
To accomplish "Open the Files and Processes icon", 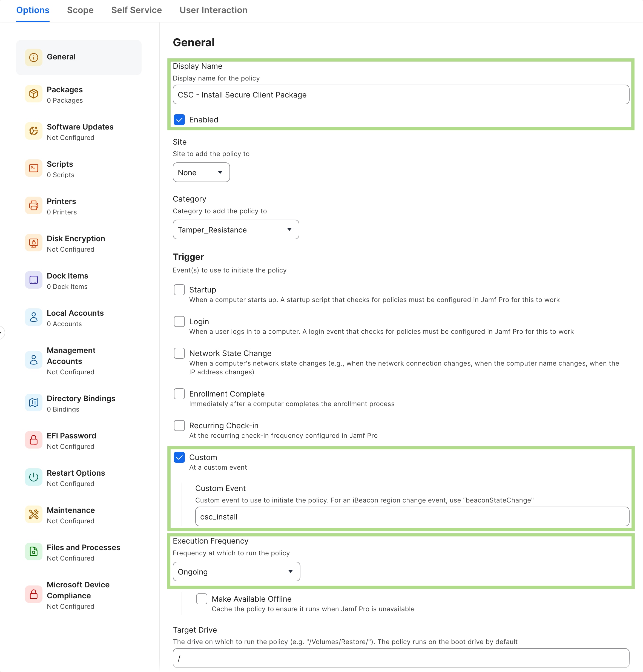I will (34, 552).
